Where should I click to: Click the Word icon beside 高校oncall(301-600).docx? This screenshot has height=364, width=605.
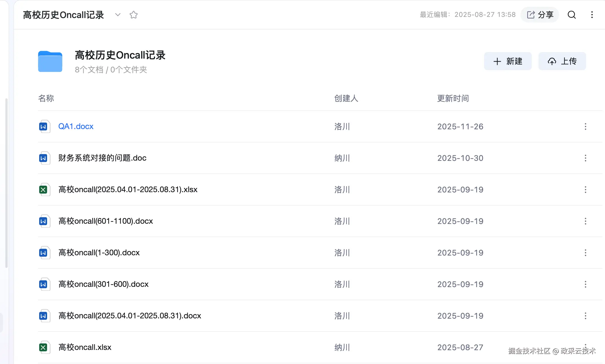pyautogui.click(x=44, y=284)
